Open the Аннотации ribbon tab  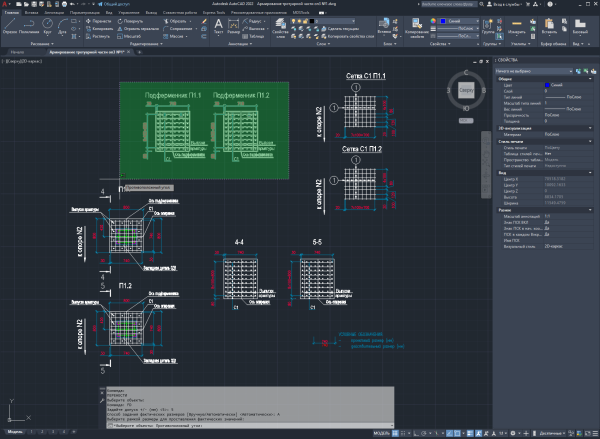[54, 12]
